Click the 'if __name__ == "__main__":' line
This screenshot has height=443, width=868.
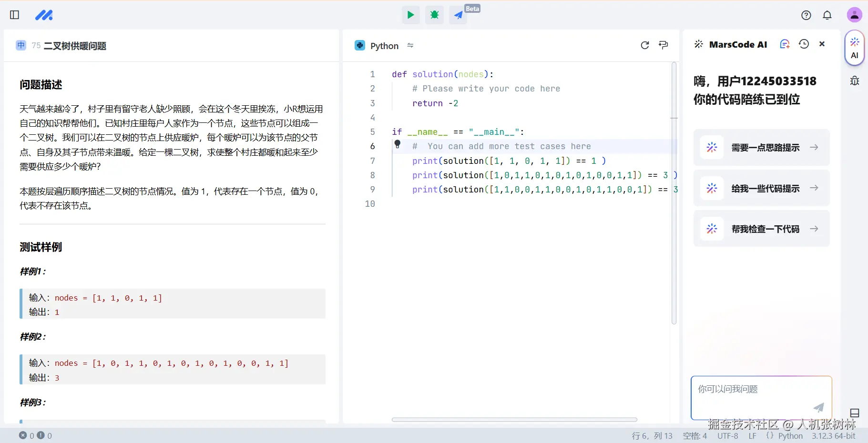458,132
